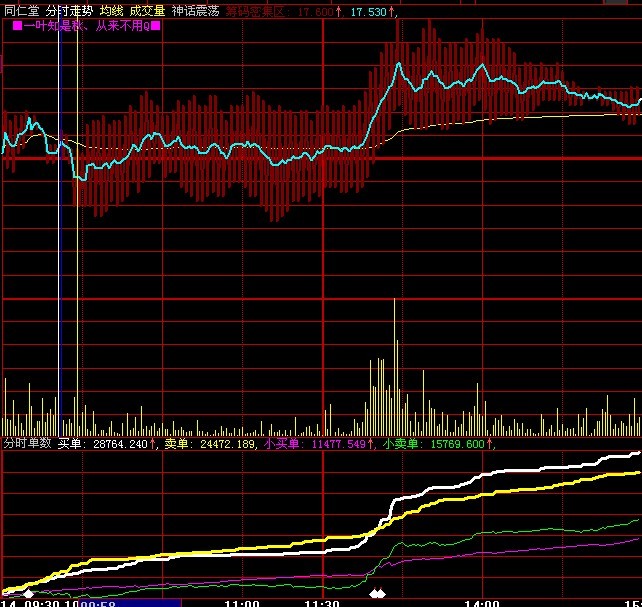
Task: Click the 11:00 time axis label
Action: 242,604
